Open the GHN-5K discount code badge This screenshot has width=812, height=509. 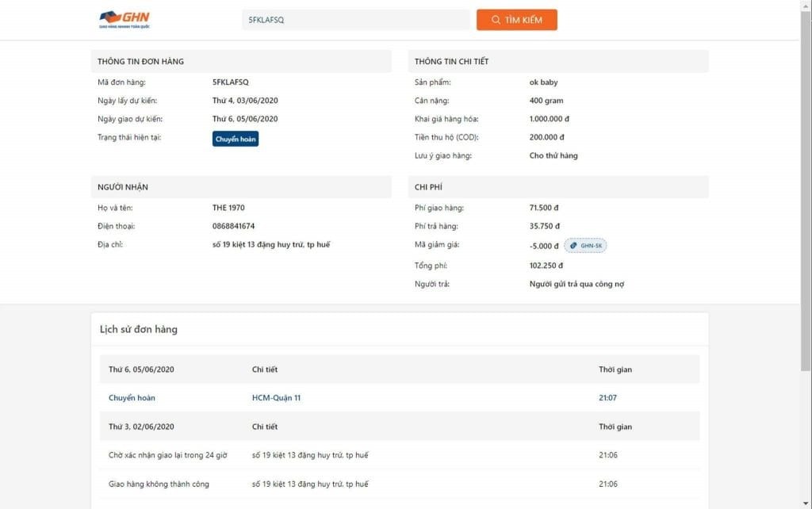tap(585, 246)
